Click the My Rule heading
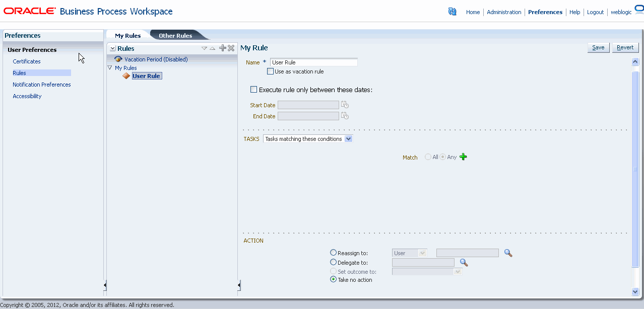This screenshot has width=644, height=309. pos(254,48)
